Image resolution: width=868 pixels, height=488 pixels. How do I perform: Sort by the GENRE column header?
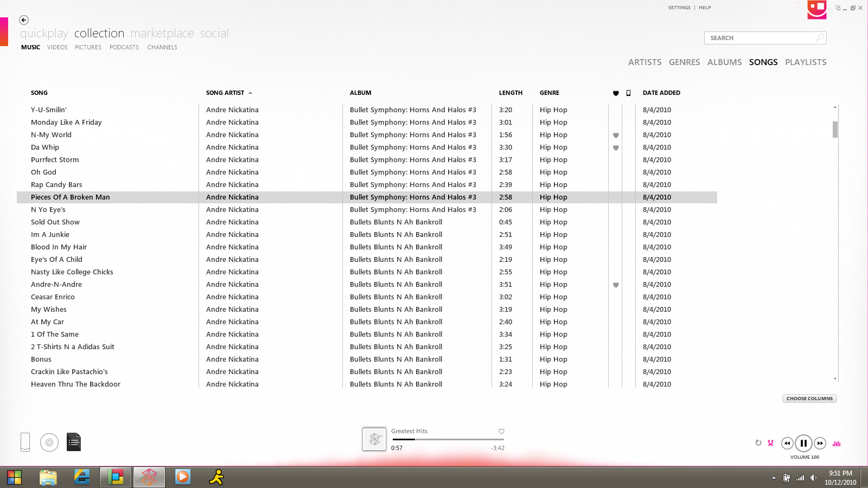pyautogui.click(x=550, y=93)
